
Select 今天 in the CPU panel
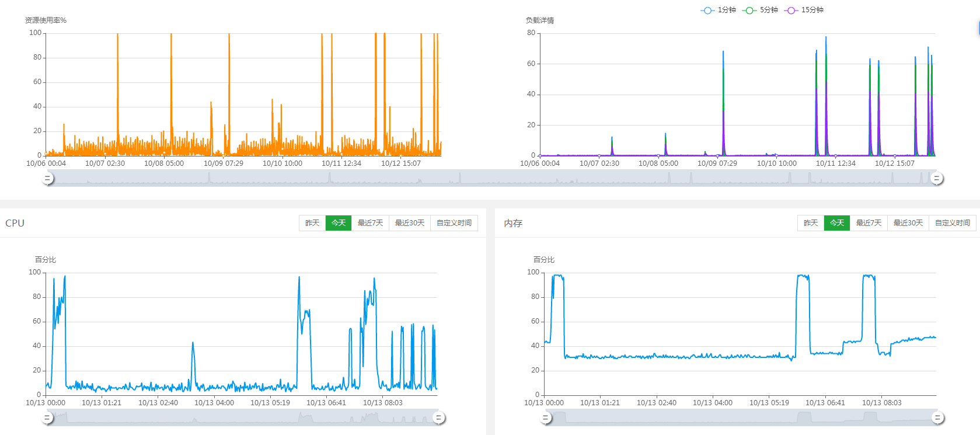339,223
